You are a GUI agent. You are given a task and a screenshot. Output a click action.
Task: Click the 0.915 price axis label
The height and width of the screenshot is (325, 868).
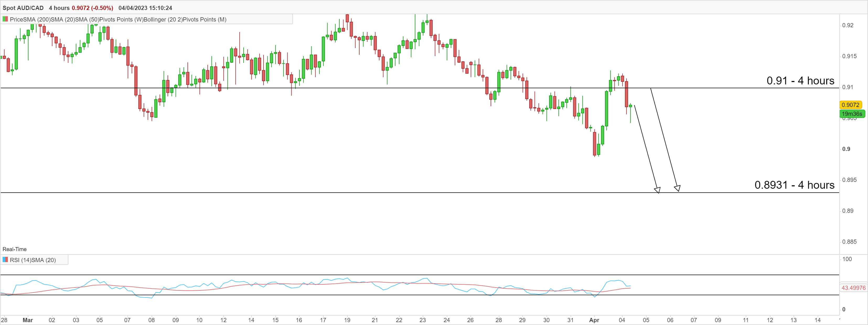[x=849, y=56]
